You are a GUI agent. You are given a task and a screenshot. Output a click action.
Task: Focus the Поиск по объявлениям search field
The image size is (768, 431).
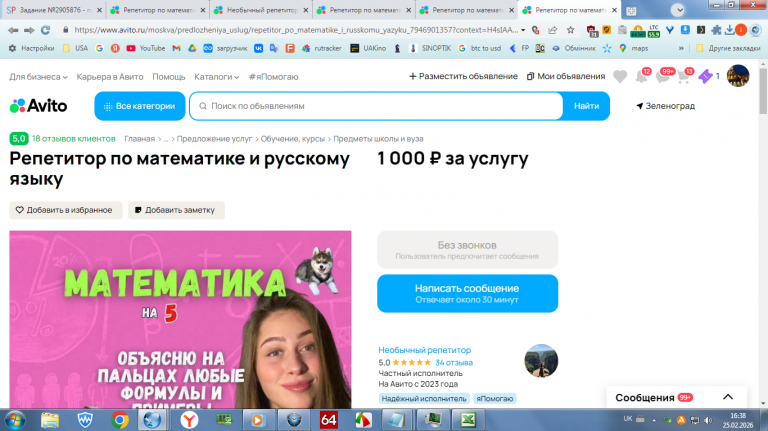pyautogui.click(x=376, y=106)
